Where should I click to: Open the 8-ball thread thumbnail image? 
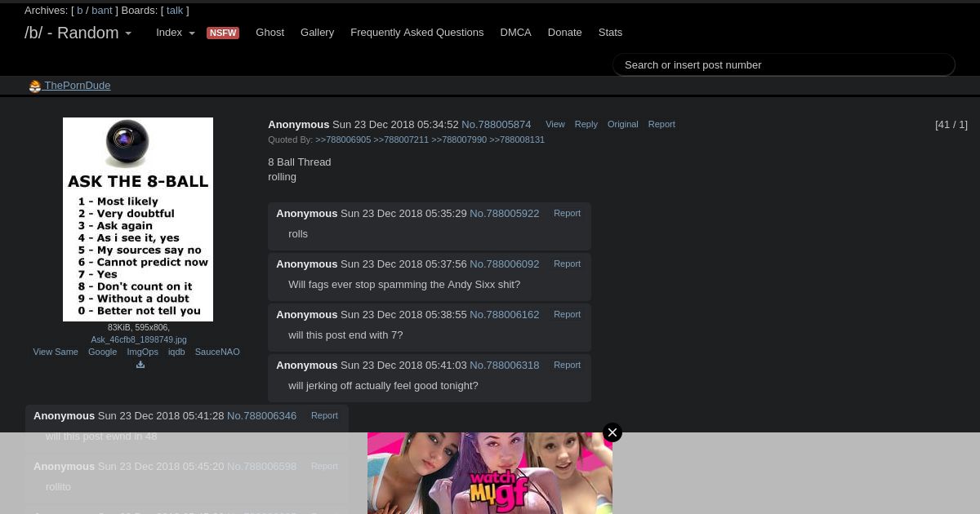(138, 219)
